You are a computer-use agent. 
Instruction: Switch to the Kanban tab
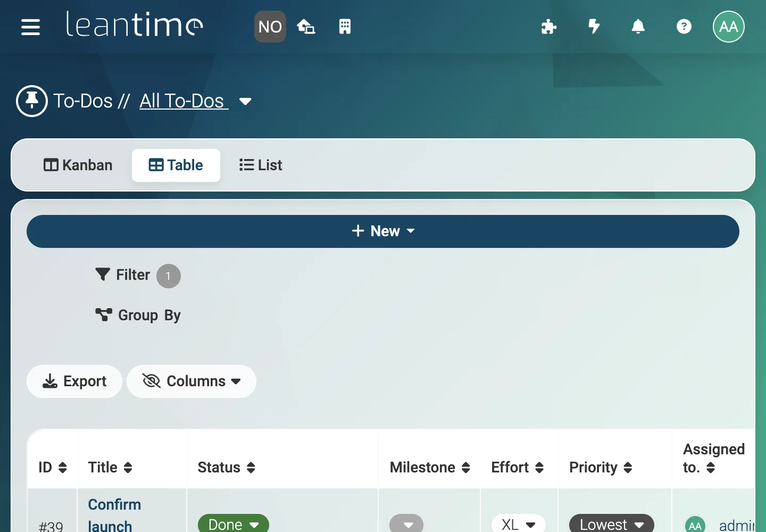coord(78,165)
